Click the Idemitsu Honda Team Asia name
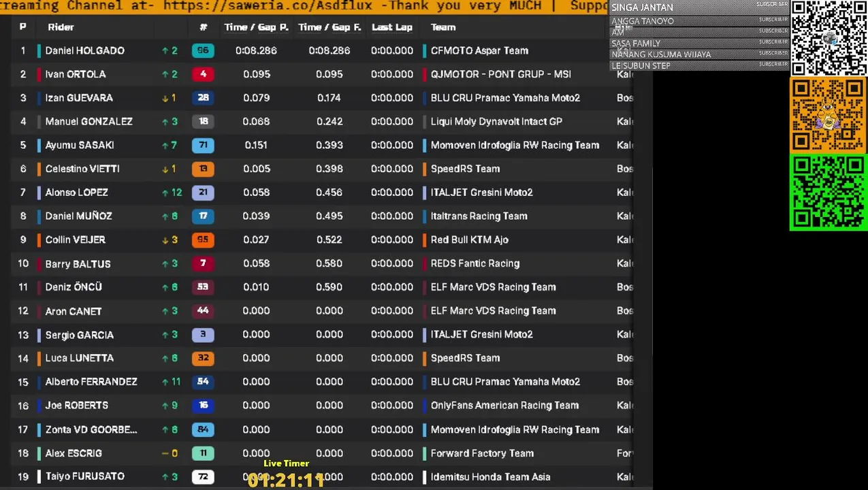 pyautogui.click(x=490, y=476)
